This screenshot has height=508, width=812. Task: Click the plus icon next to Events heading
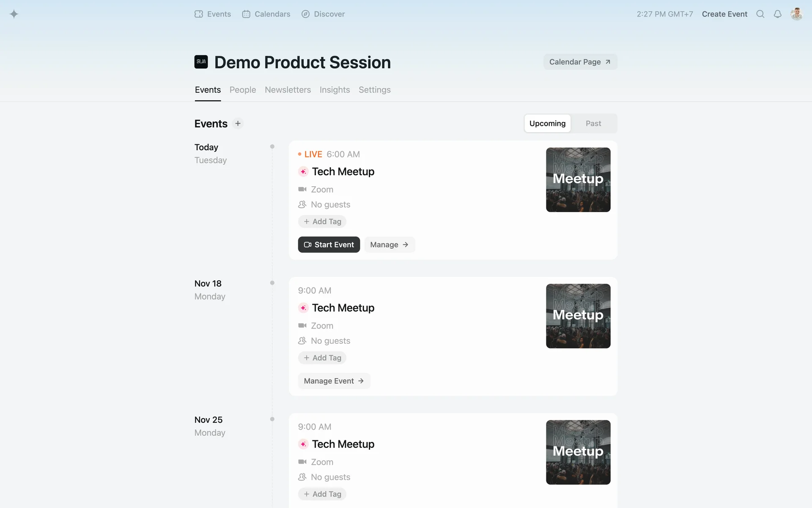tap(238, 124)
